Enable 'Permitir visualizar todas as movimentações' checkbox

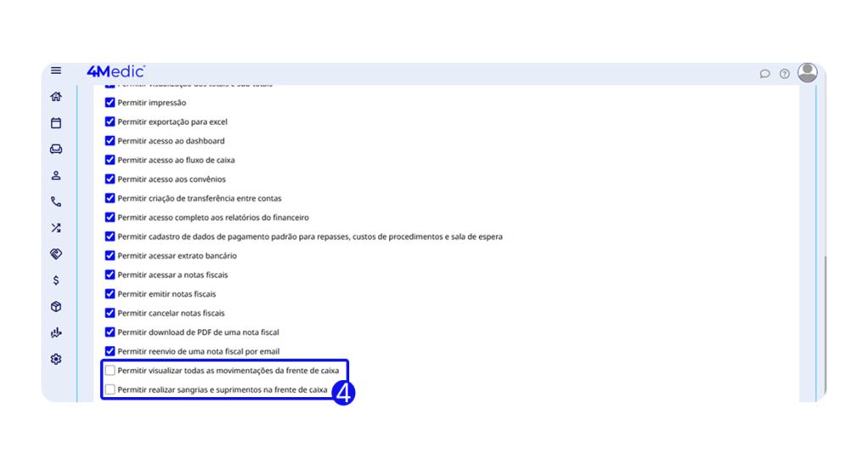point(110,371)
